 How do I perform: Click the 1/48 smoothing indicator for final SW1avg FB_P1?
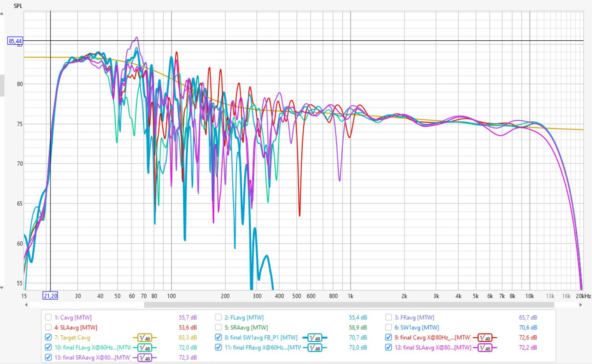coord(315,338)
